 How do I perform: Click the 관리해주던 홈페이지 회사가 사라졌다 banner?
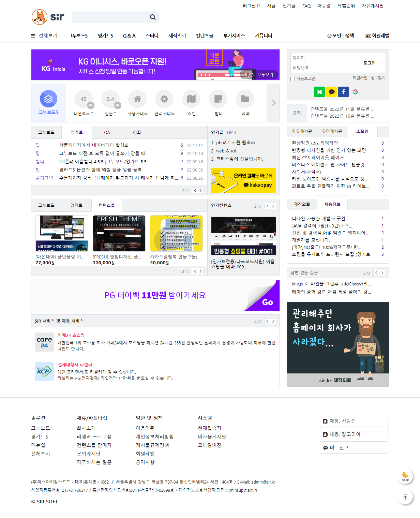click(338, 344)
